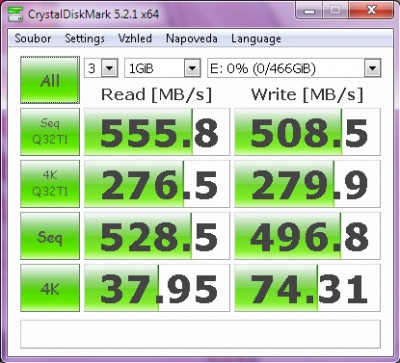Expand the drive E: selection dropdown
The width and height of the screenshot is (400, 363).
point(373,69)
